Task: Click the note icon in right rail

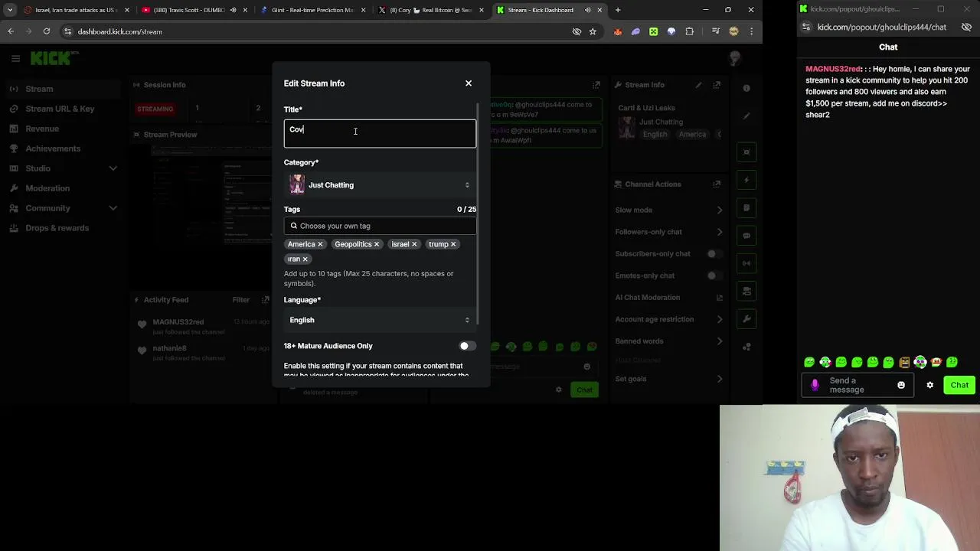Action: pyautogui.click(x=746, y=208)
